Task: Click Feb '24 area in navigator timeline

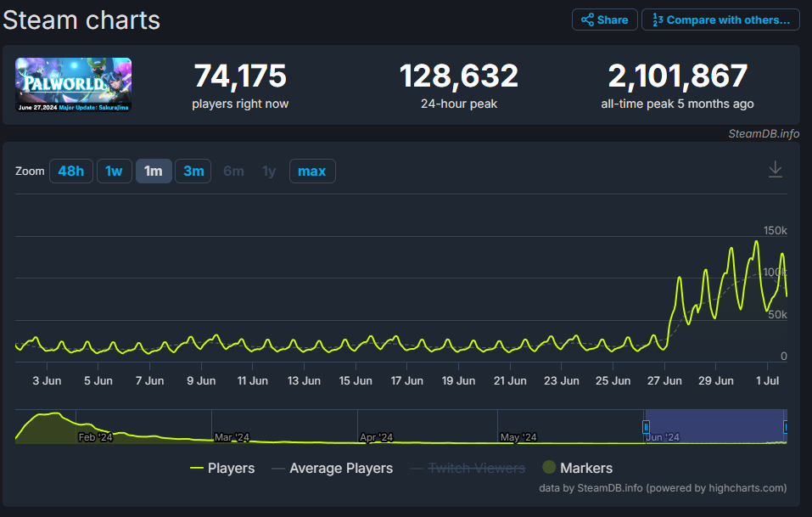Action: click(x=95, y=436)
